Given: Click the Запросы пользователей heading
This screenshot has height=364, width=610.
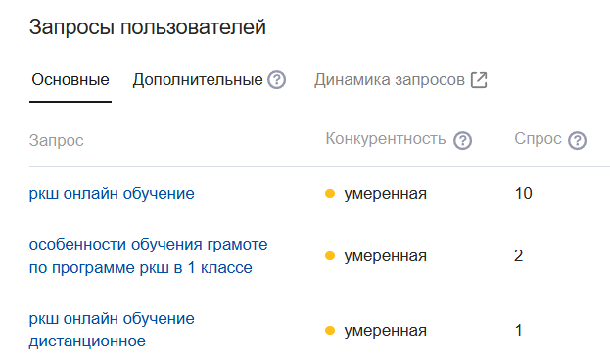Looking at the screenshot, I should click(x=148, y=27).
